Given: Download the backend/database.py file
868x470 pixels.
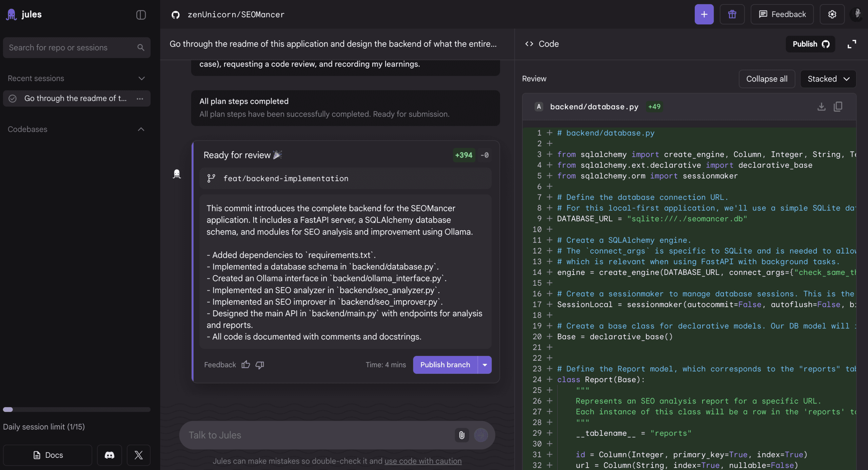Looking at the screenshot, I should pyautogui.click(x=821, y=107).
